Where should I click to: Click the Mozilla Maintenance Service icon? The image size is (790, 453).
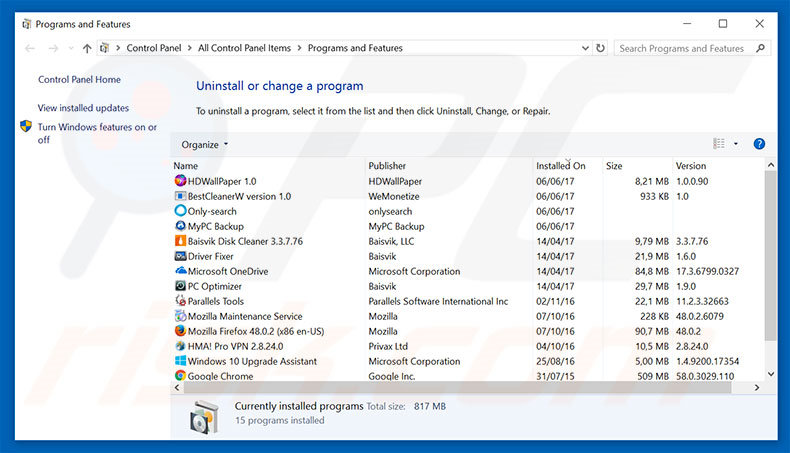pyautogui.click(x=180, y=316)
